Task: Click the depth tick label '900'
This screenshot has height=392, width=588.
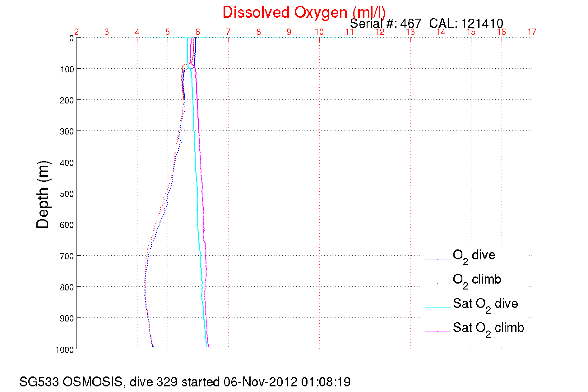Action: [x=67, y=319]
